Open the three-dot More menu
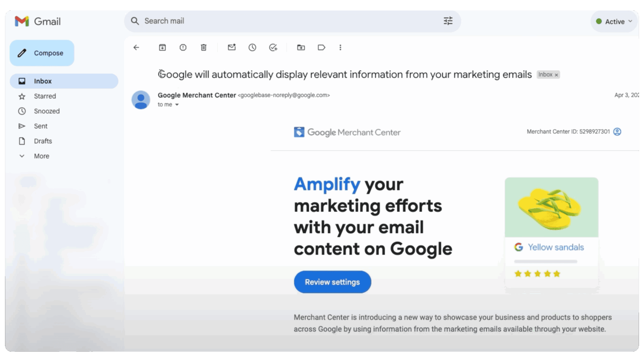 coord(340,48)
